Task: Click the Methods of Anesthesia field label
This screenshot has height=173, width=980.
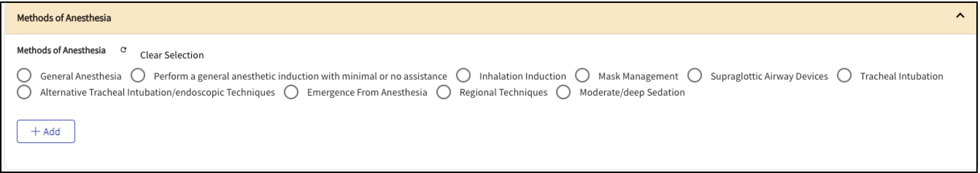Action: point(61,51)
